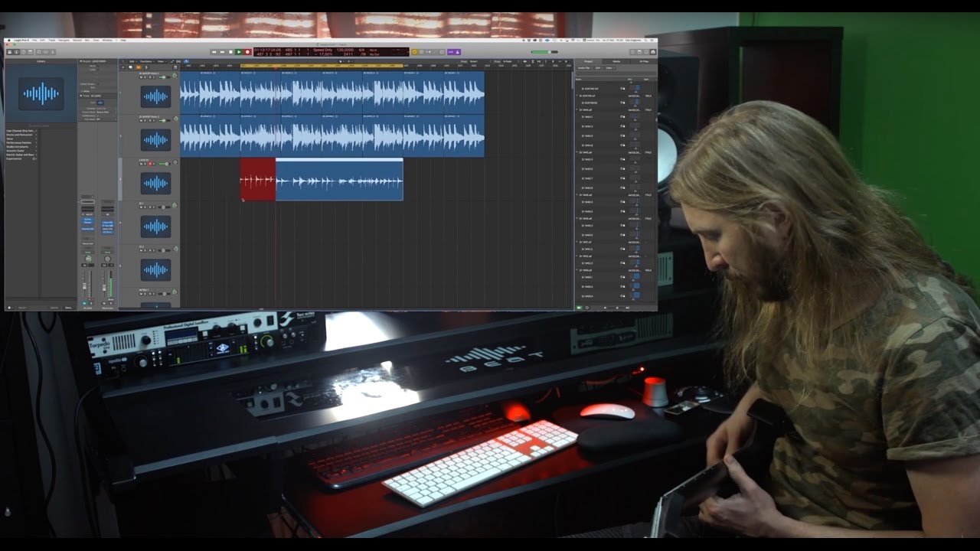The width and height of the screenshot is (980, 551).
Task: Click the DI 2 track waveform icon
Action: [155, 270]
